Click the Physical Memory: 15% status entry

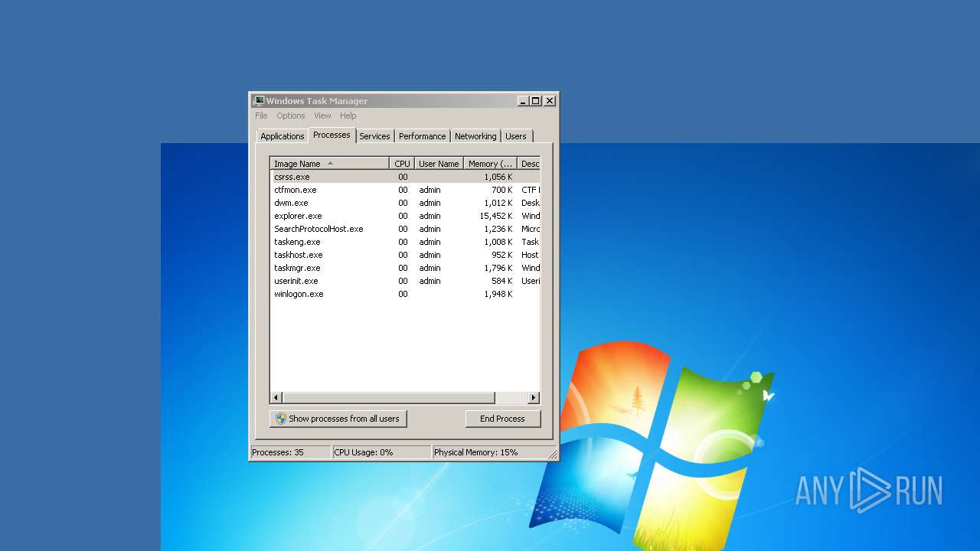pyautogui.click(x=490, y=452)
